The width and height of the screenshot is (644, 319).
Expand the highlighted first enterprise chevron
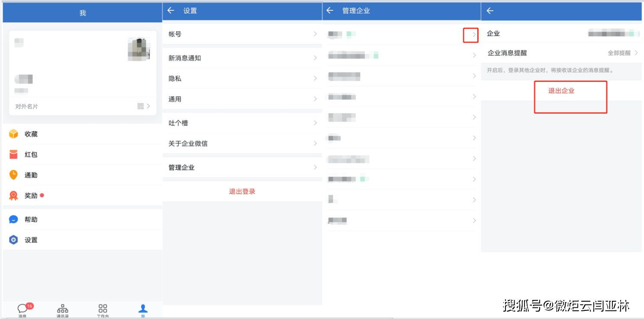click(x=471, y=35)
